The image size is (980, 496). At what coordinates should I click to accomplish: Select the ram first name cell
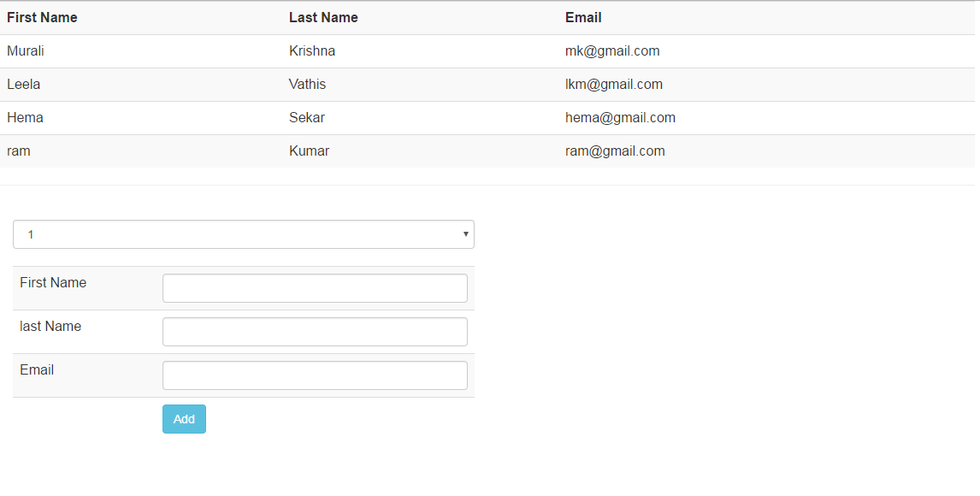[19, 151]
